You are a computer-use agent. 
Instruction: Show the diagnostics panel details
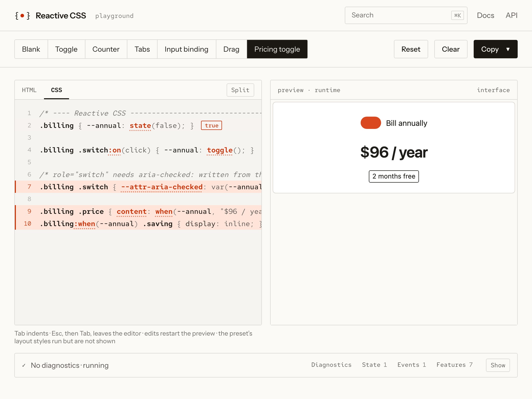pyautogui.click(x=498, y=365)
